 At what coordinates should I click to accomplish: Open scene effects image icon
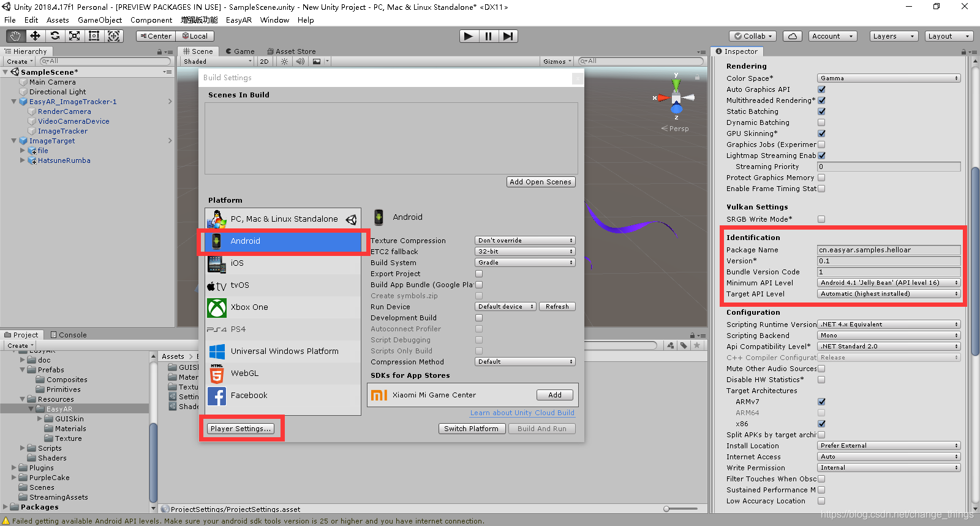coord(317,61)
